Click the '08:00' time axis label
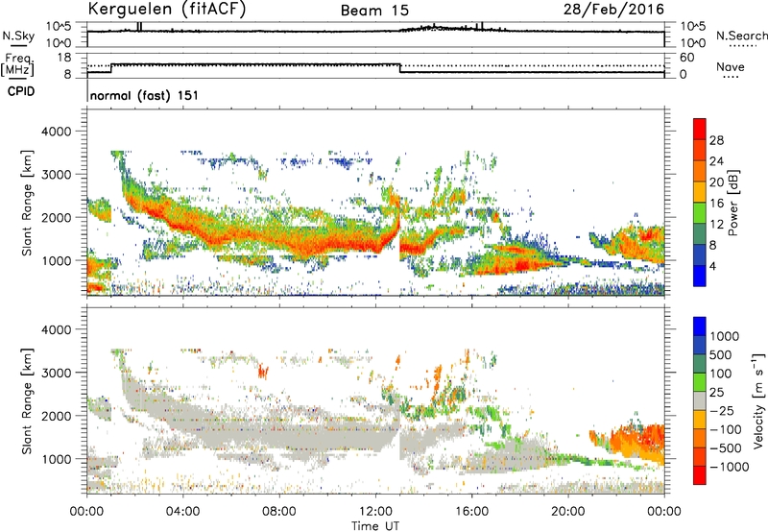The image size is (768, 532). [279, 511]
